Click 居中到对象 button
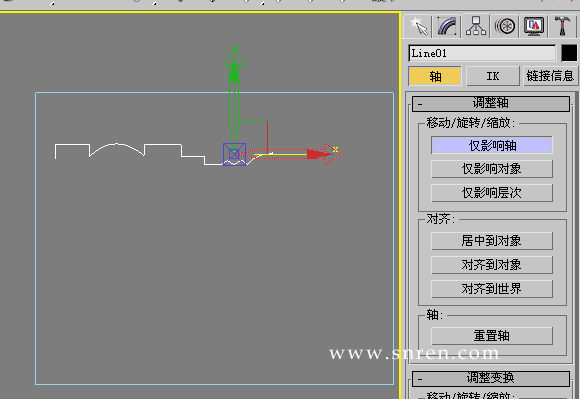Screen dimensions: 580x399 pyautogui.click(x=492, y=241)
